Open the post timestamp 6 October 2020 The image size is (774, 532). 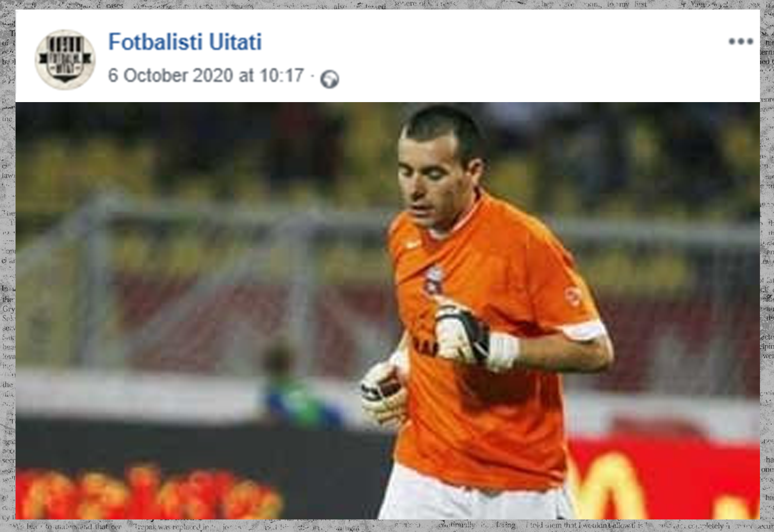[206, 76]
